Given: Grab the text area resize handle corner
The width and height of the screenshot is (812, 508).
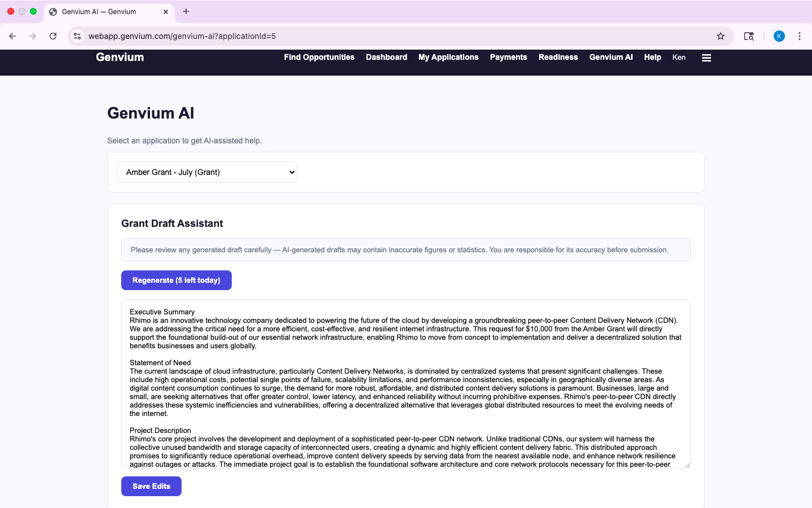Looking at the screenshot, I should (x=687, y=465).
